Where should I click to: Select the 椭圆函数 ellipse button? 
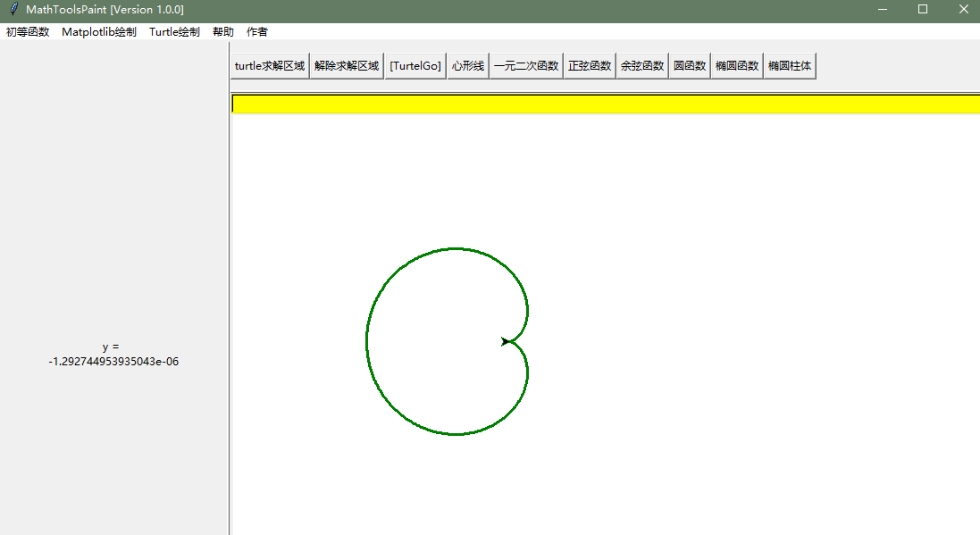[737, 65]
